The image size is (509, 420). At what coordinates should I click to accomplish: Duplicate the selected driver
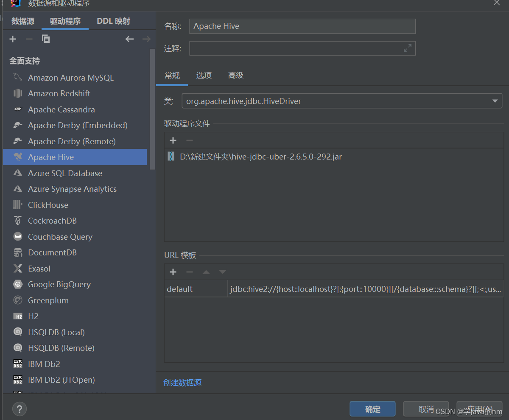click(x=46, y=39)
